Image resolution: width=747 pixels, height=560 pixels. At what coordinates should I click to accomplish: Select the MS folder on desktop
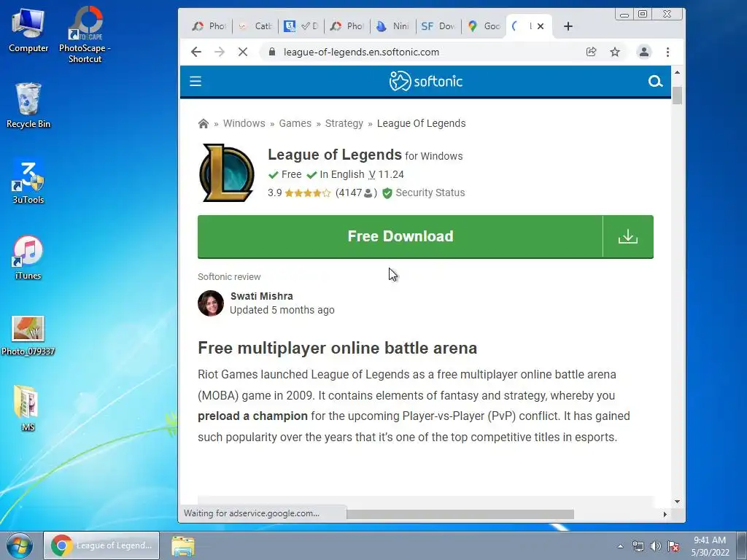pyautogui.click(x=28, y=408)
